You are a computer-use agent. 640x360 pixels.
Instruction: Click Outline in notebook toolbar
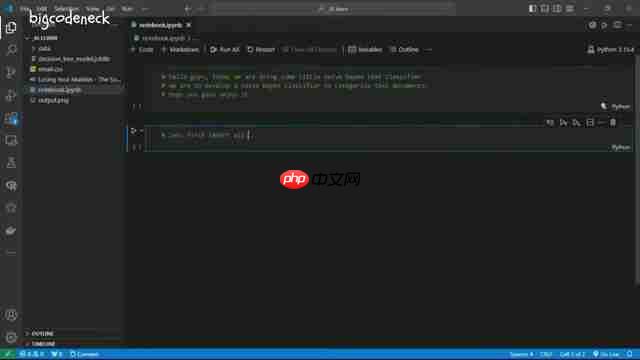tap(404, 50)
